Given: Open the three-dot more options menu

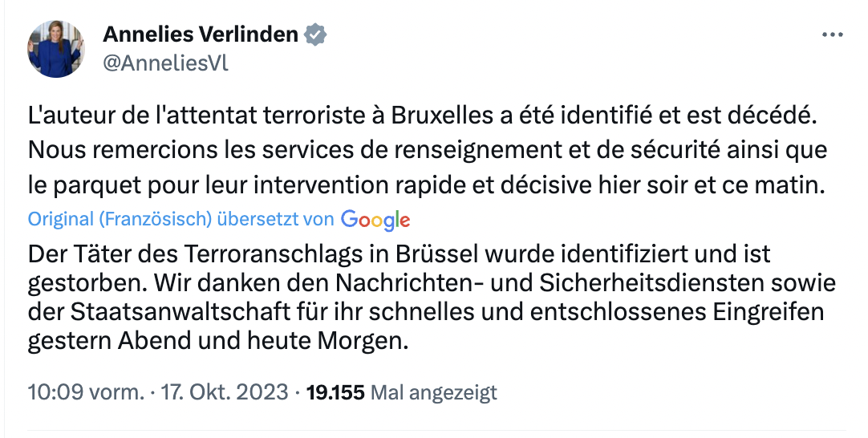Looking at the screenshot, I should [834, 35].
